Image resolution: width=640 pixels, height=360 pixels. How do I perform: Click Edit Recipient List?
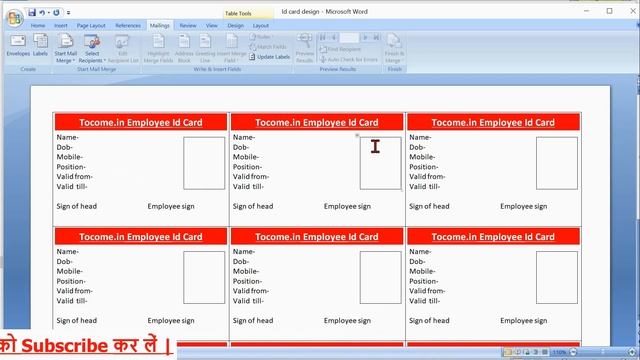click(x=123, y=49)
